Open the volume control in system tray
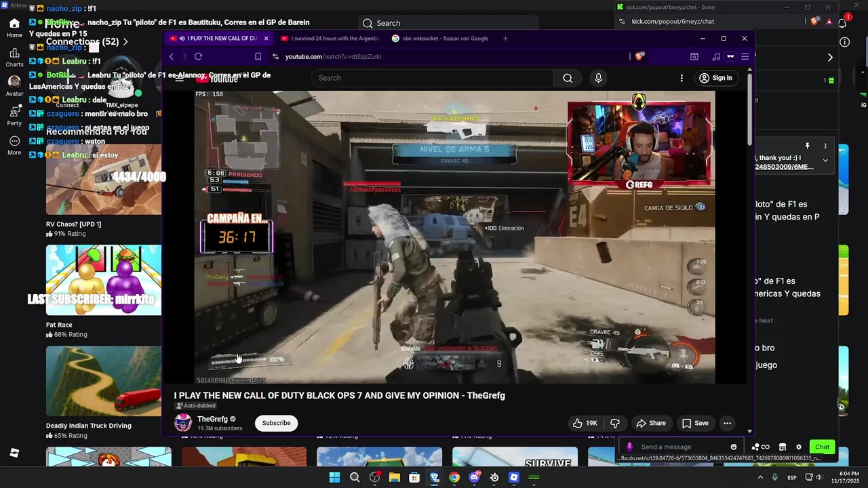The width and height of the screenshot is (868, 488). (x=819, y=477)
